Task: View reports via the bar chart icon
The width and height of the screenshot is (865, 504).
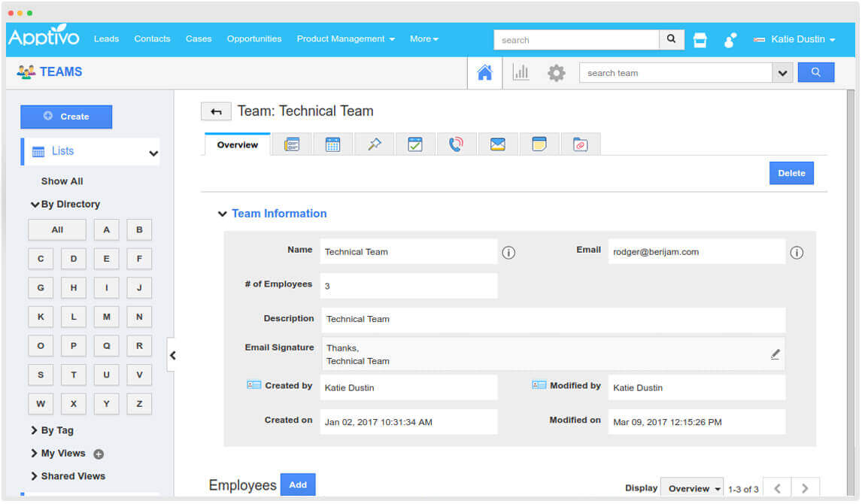Action: click(x=521, y=72)
